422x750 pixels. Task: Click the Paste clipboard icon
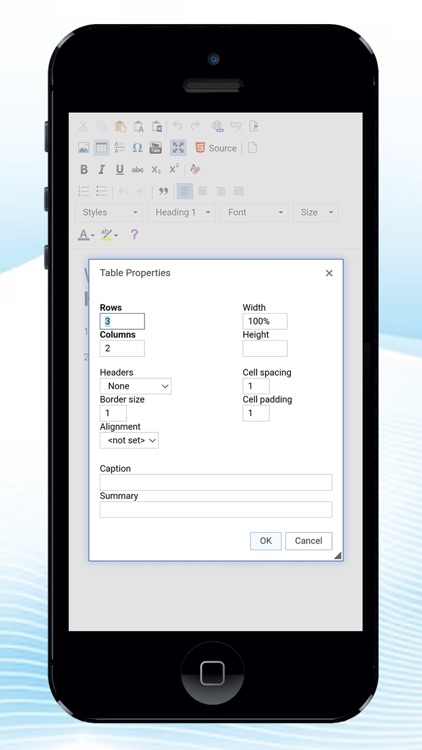click(x=120, y=126)
